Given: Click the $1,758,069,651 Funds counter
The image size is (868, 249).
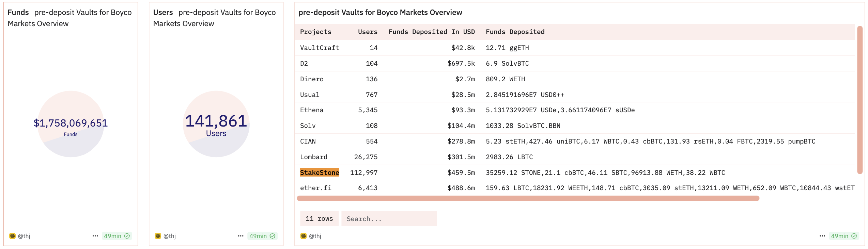Looking at the screenshot, I should [71, 123].
